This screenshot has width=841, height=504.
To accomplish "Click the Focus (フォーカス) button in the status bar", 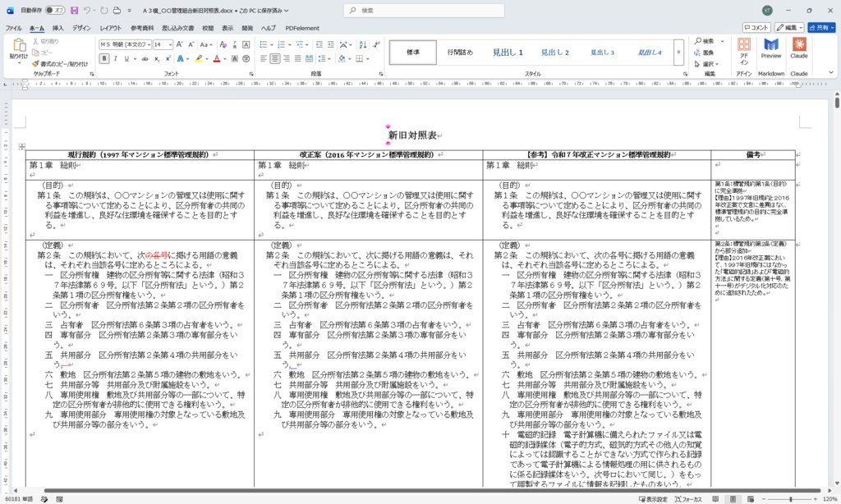I will 688,499.
